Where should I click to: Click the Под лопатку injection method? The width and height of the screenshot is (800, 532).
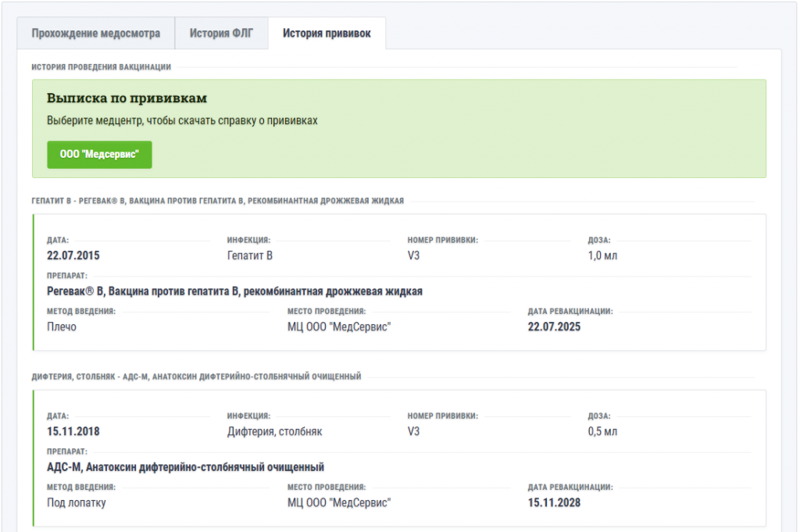pos(77,503)
